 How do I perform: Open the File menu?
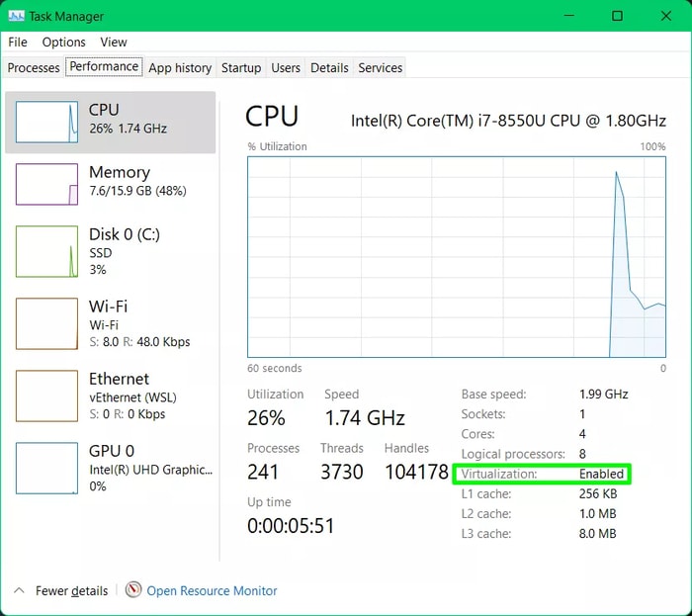click(18, 43)
